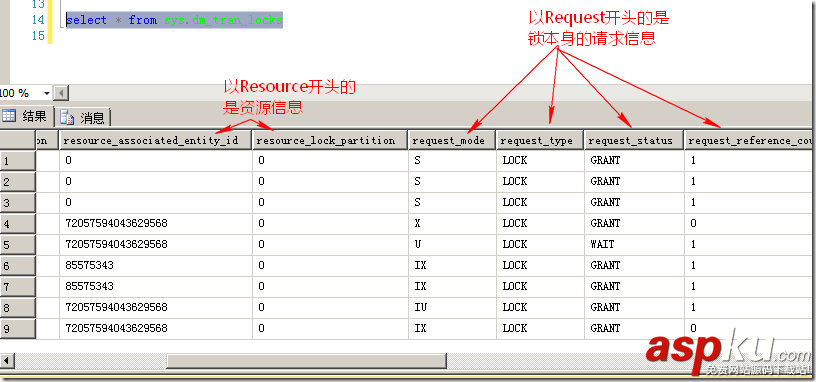The image size is (816, 382).
Task: Click the X request_mode cell in row 4
Action: click(452, 223)
